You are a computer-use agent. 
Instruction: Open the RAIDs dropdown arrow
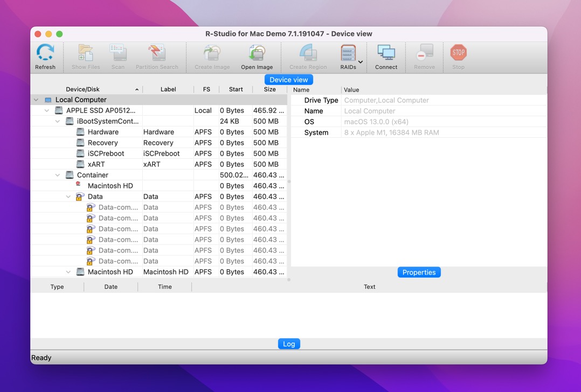361,62
